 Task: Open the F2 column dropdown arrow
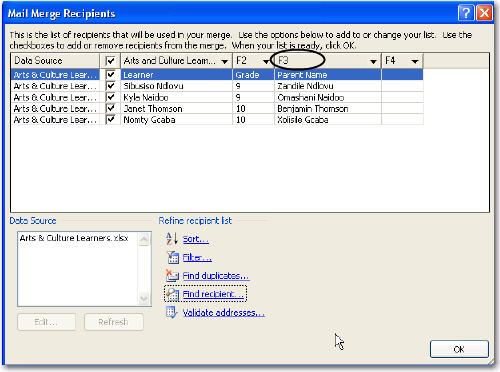pyautogui.click(x=266, y=62)
